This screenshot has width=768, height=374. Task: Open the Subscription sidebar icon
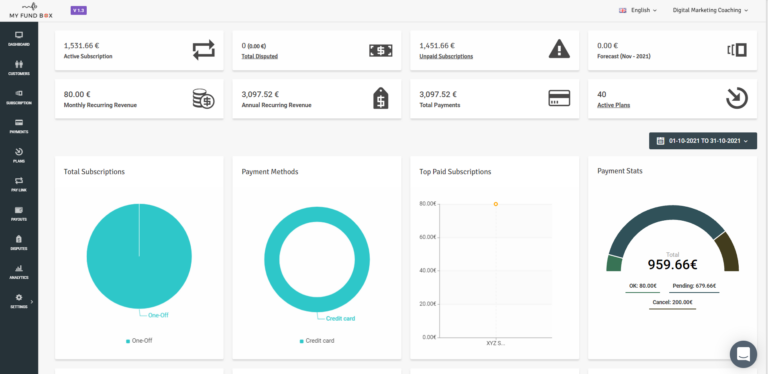click(19, 93)
